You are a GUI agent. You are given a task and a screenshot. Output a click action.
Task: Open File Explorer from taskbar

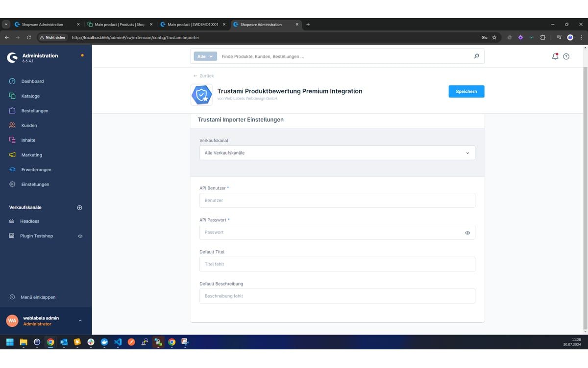23,342
